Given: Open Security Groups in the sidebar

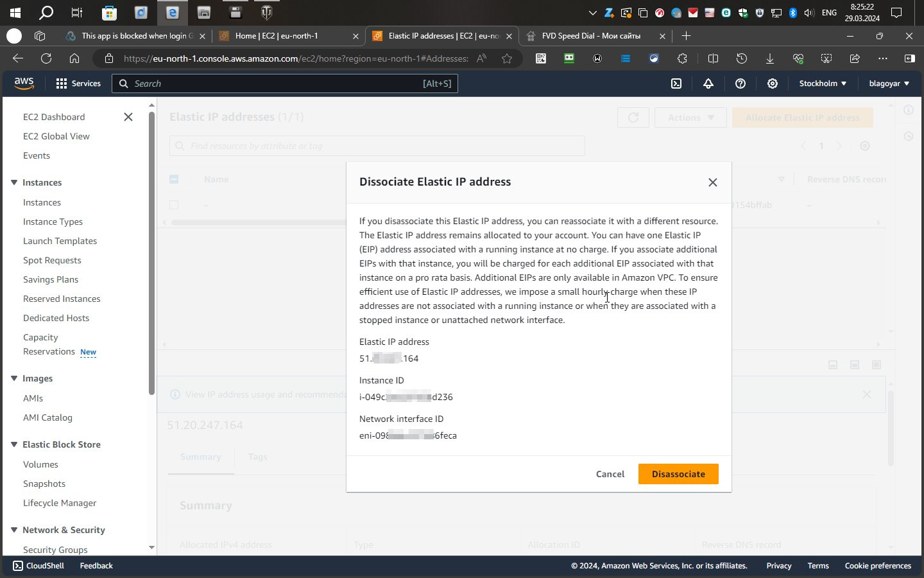Looking at the screenshot, I should pos(55,550).
